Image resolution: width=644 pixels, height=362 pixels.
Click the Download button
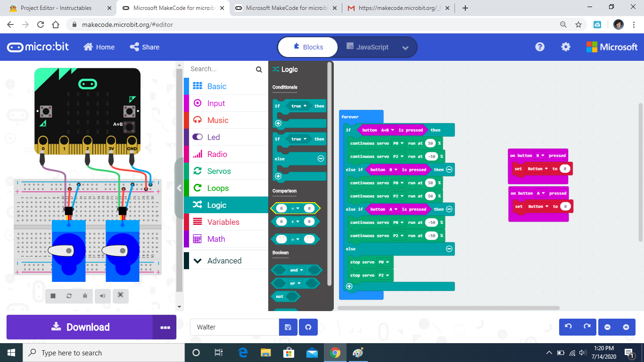click(80, 327)
